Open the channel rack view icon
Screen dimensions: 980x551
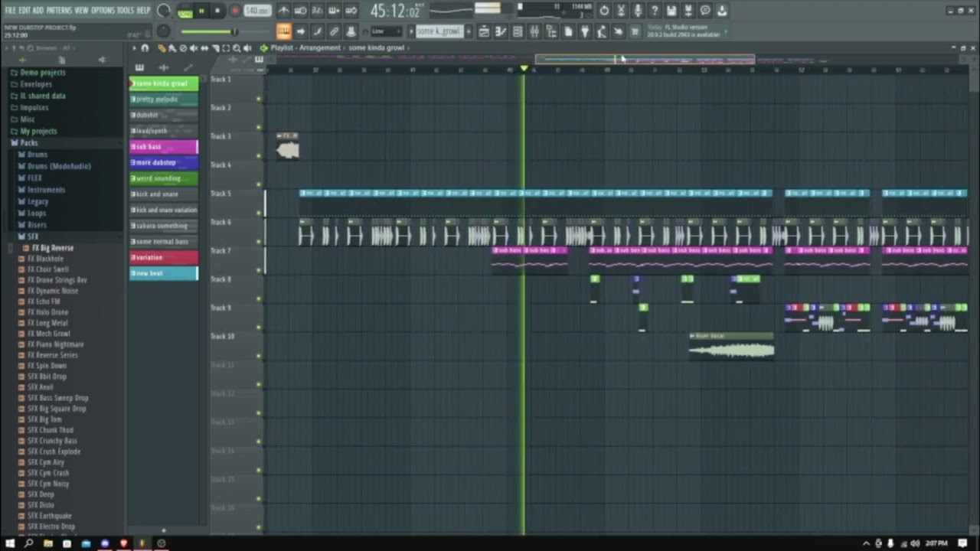(517, 31)
